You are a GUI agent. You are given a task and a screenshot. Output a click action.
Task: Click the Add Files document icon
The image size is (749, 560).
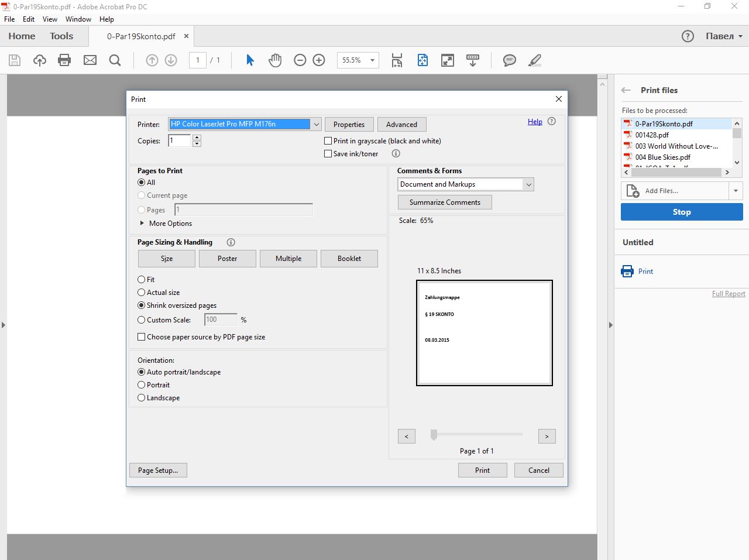coord(633,191)
